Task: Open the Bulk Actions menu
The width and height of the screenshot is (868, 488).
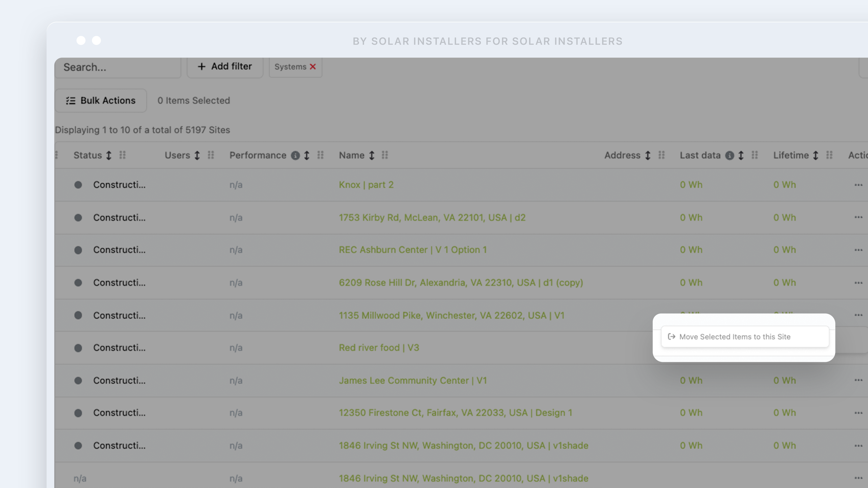Action: tap(101, 100)
